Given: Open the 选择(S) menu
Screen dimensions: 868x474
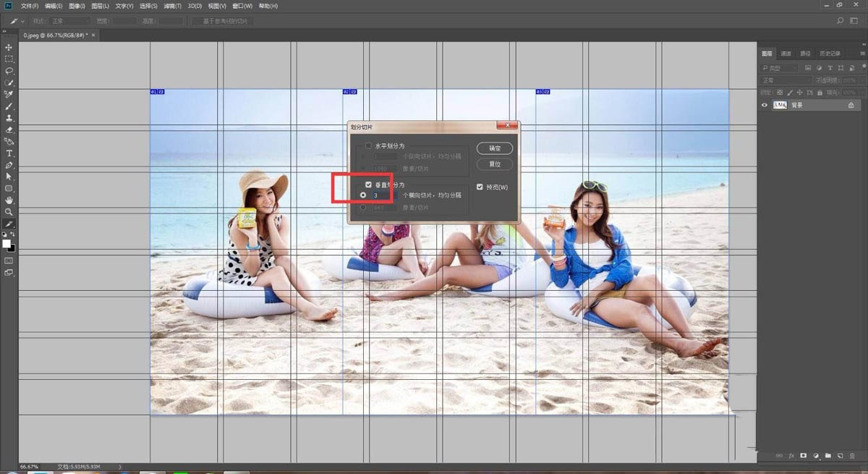Looking at the screenshot, I should [x=148, y=6].
